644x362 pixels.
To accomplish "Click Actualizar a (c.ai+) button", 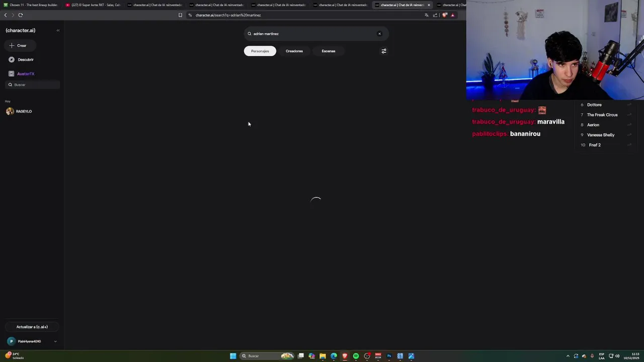I will pos(32,327).
